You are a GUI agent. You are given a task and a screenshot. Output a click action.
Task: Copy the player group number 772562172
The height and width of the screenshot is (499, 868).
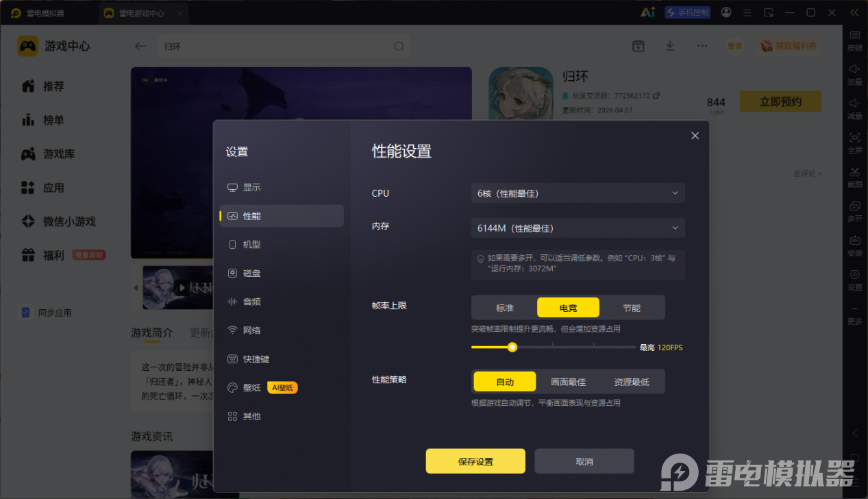point(656,95)
